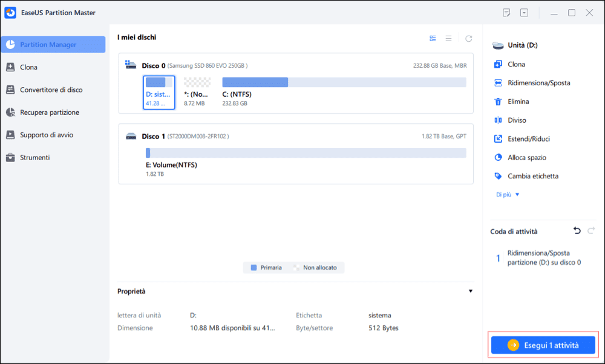Collapse the Proprietà panel
605x364 pixels.
470,291
